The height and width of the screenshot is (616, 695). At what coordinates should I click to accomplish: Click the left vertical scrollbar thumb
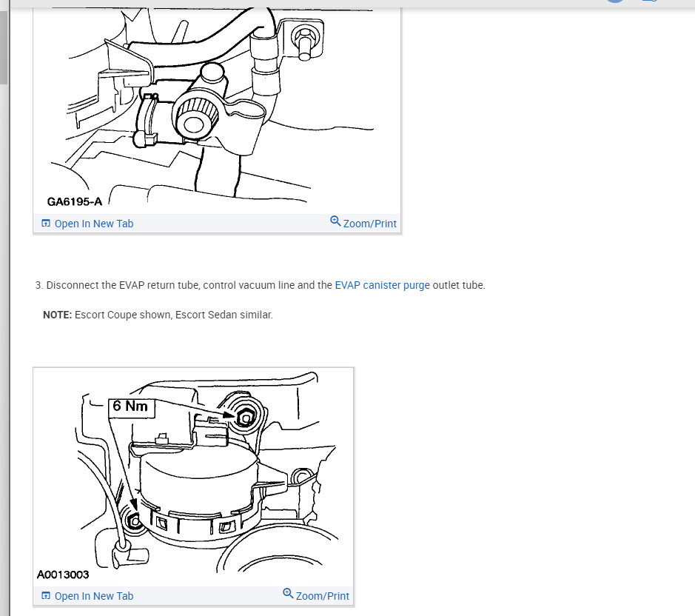click(x=4, y=47)
